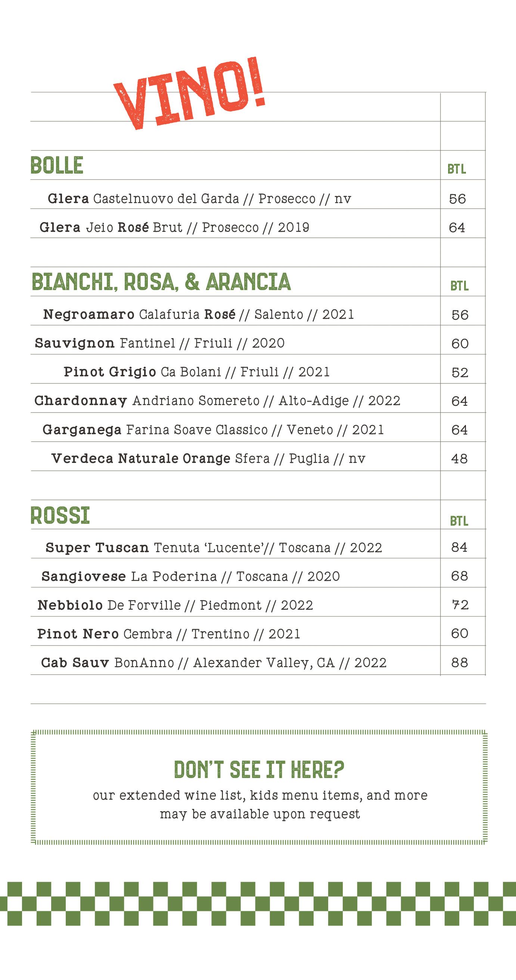Click the Sangiovese La Poderina entry
This screenshot has height=980, width=516.
190,577
